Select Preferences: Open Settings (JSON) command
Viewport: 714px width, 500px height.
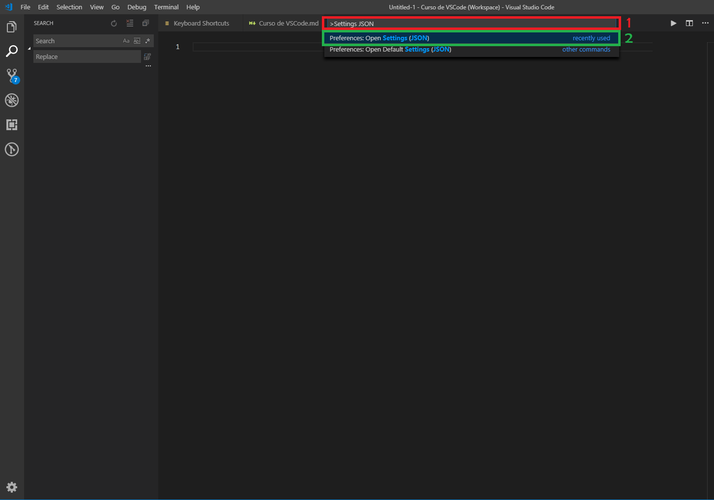471,38
